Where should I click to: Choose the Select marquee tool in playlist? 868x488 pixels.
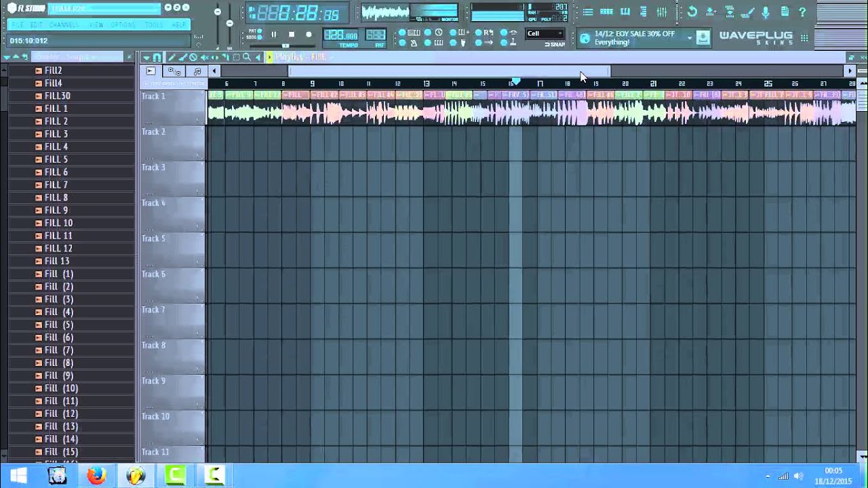pyautogui.click(x=236, y=58)
